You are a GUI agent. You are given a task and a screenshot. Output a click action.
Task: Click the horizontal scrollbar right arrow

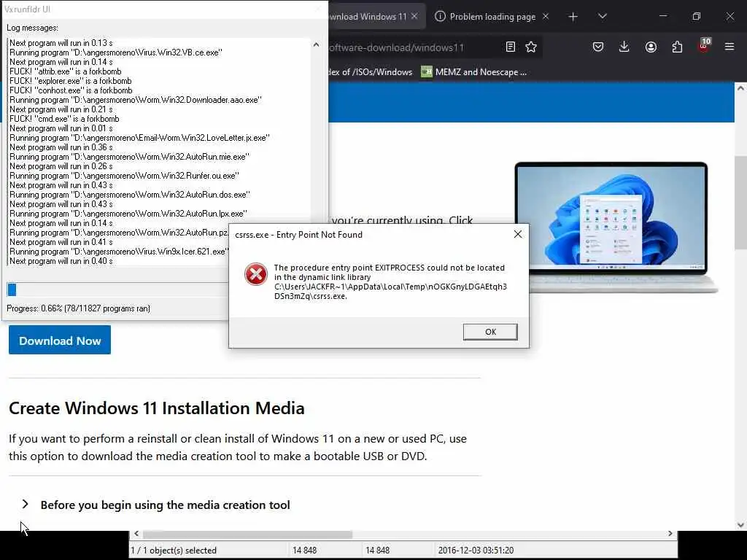[x=670, y=533]
